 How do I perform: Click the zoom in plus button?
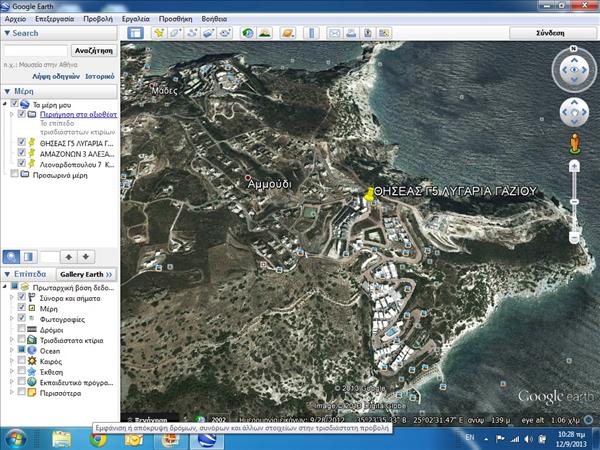[574, 166]
